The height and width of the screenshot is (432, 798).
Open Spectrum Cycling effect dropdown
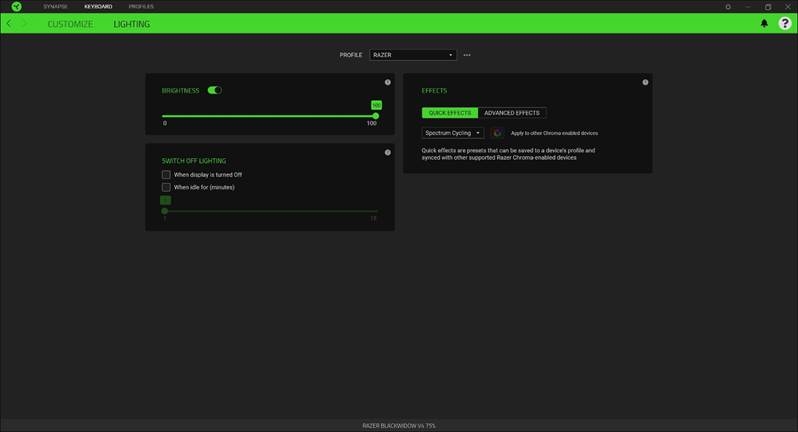pos(452,133)
